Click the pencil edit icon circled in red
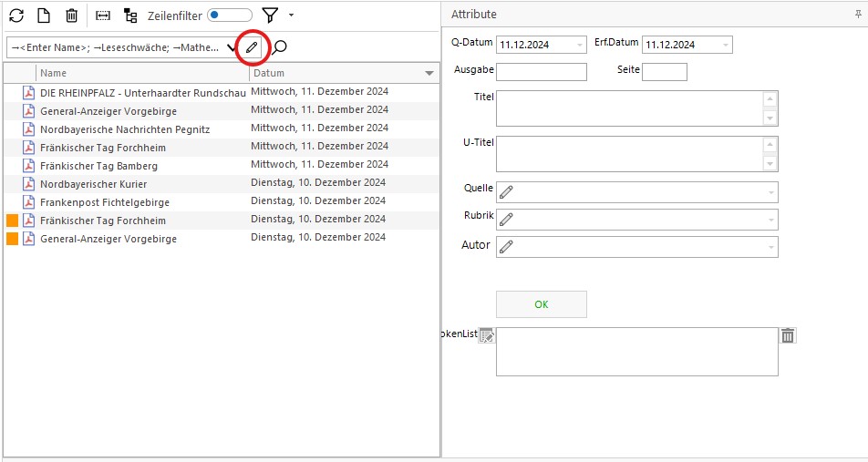868x462 pixels. (x=253, y=46)
